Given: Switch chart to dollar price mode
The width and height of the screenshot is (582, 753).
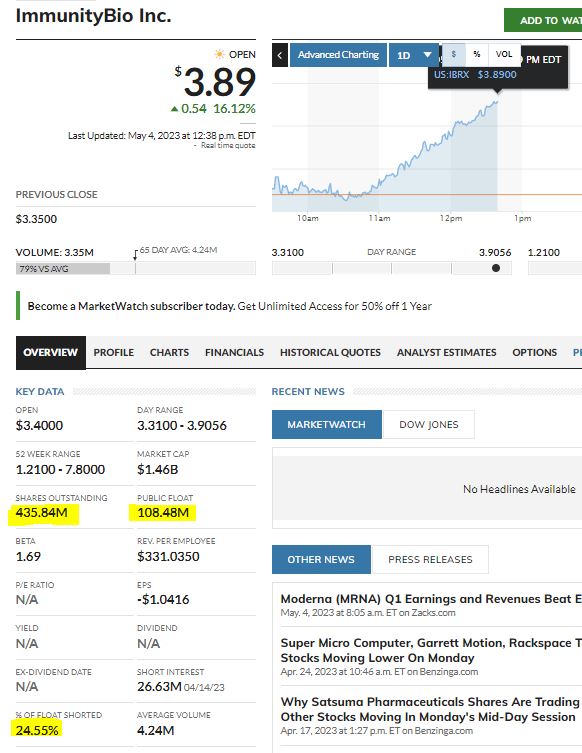Looking at the screenshot, I should pos(453,54).
